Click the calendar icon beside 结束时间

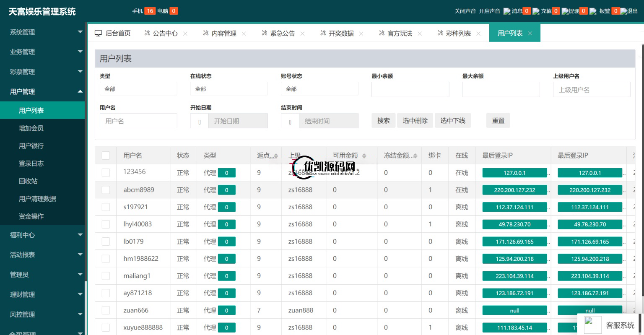click(x=290, y=121)
